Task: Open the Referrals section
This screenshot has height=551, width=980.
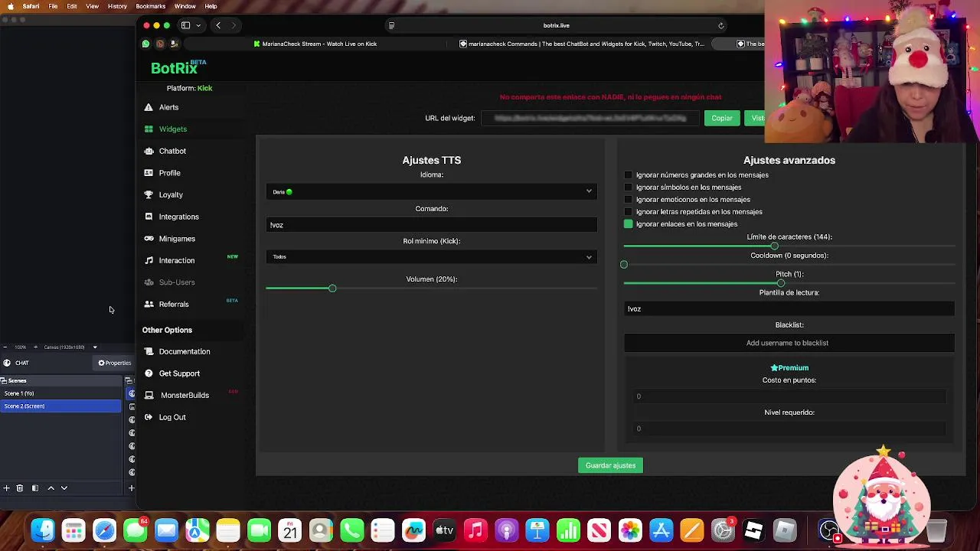Action: pos(173,305)
